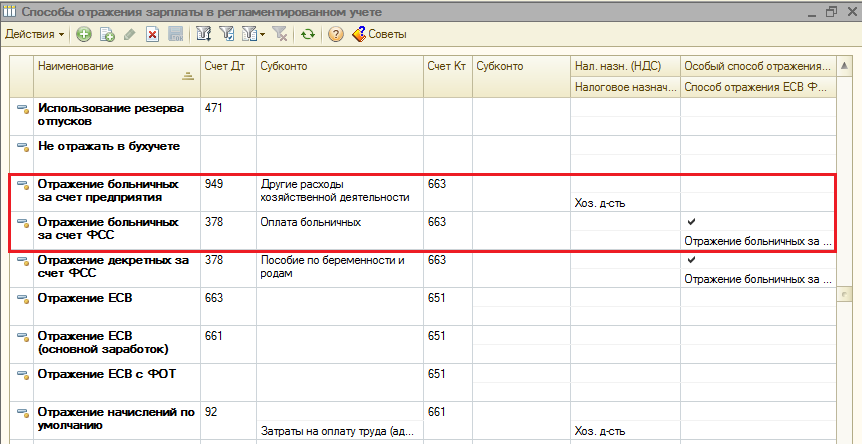This screenshot has width=862, height=444.
Task: Toggle special method checkmark for больничных за счет ФСС
Action: (692, 221)
